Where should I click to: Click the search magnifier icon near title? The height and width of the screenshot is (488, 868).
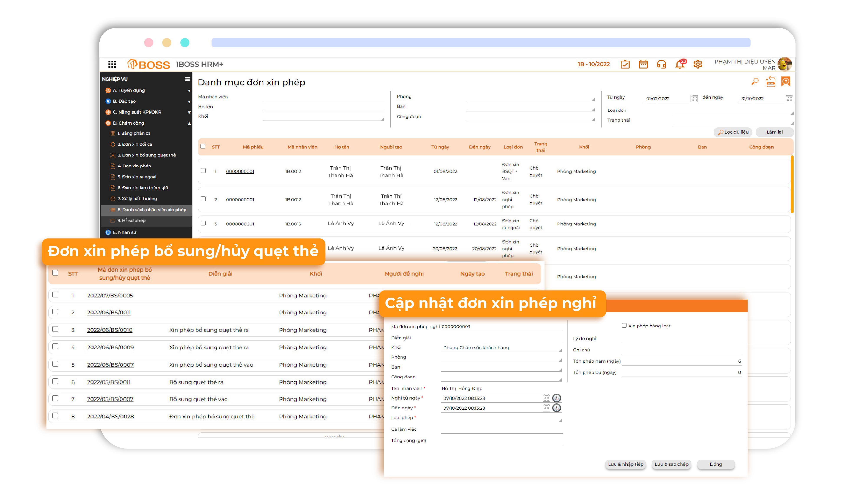(x=755, y=82)
